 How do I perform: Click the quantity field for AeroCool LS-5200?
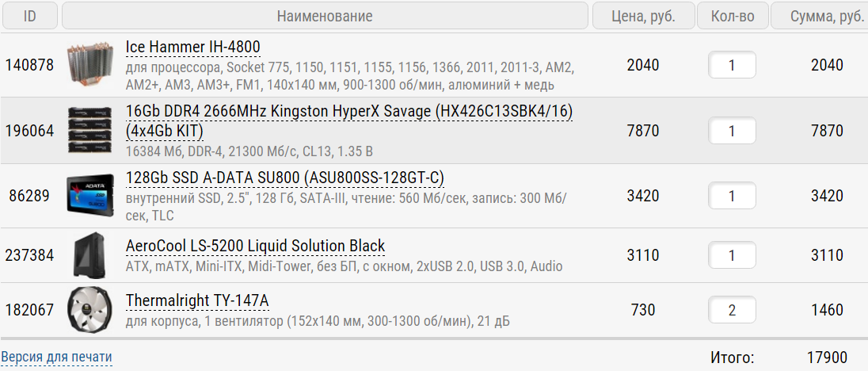point(732,255)
